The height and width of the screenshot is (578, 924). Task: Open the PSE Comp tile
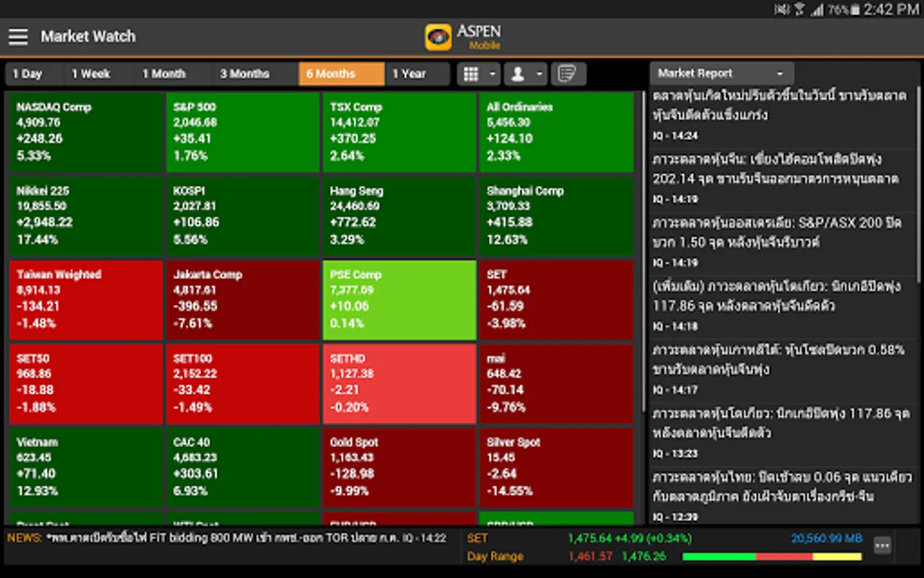[400, 300]
